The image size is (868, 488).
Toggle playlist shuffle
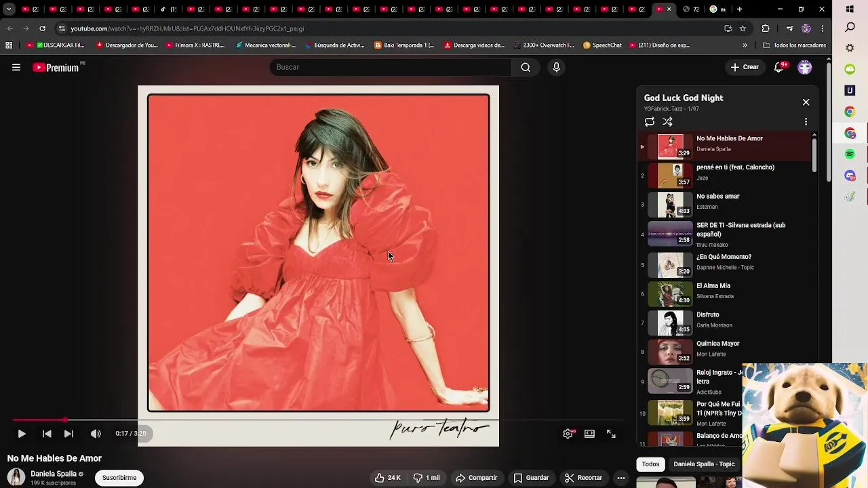tap(667, 122)
